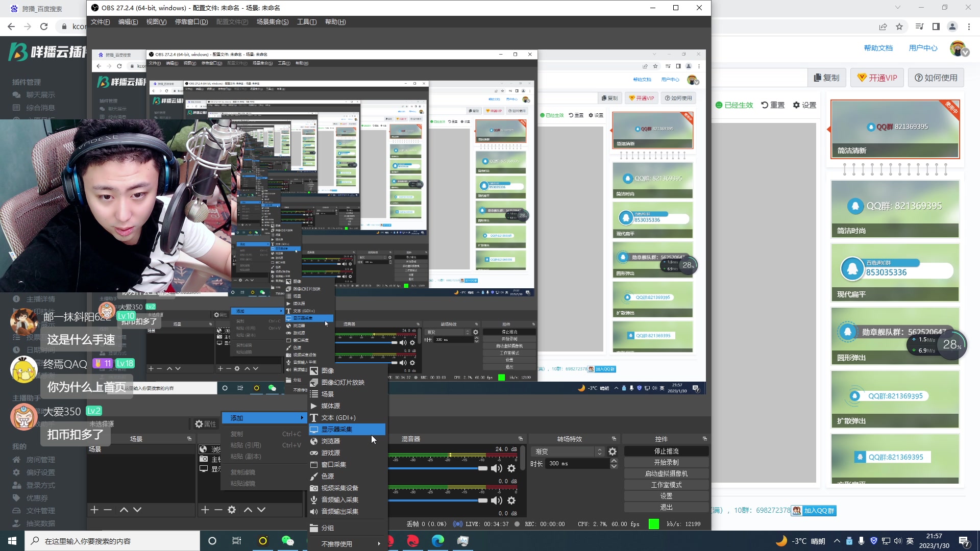Click 如何使用 button on webpage

point(936,78)
